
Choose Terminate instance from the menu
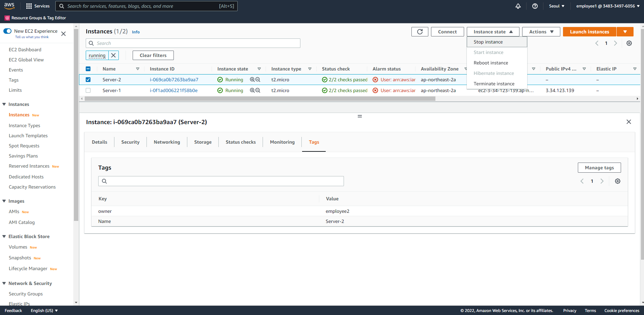[497, 84]
